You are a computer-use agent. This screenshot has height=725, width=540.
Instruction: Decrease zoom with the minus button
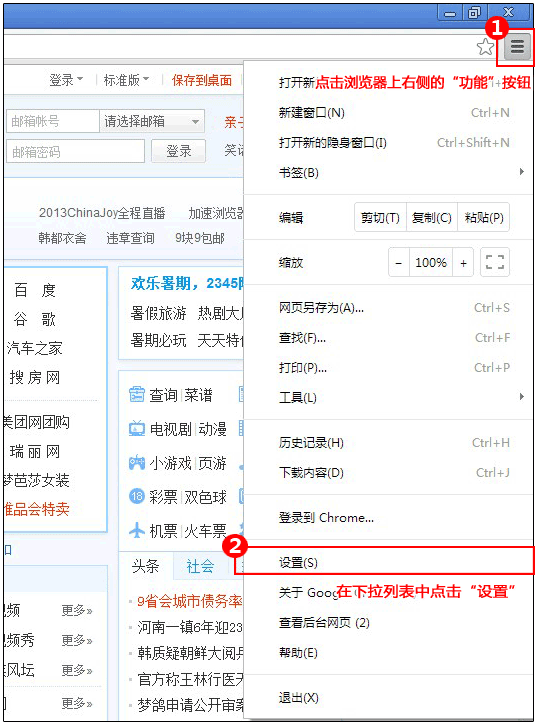pos(399,263)
